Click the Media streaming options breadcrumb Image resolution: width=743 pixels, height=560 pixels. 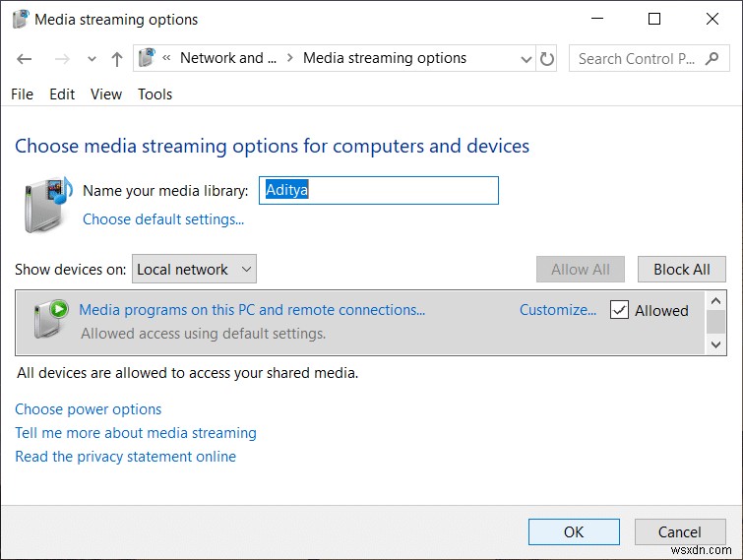click(385, 58)
